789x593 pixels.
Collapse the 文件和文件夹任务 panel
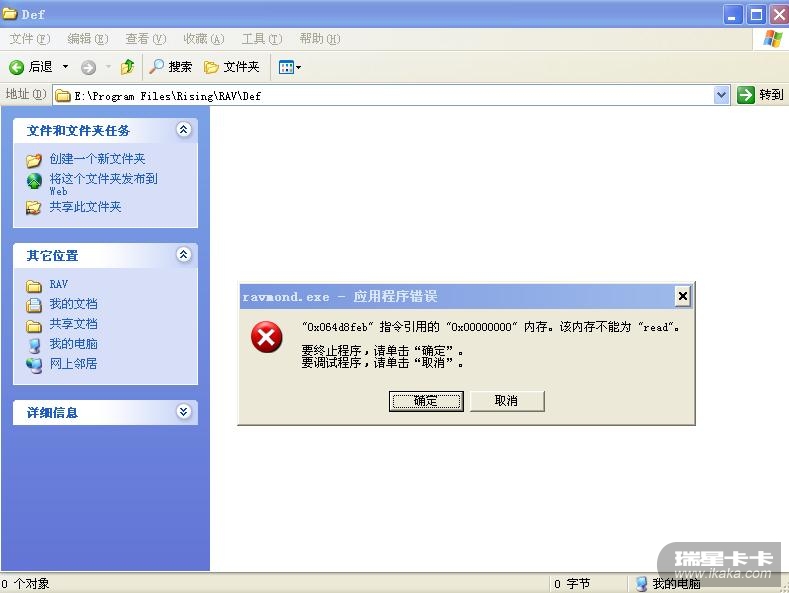coord(184,130)
